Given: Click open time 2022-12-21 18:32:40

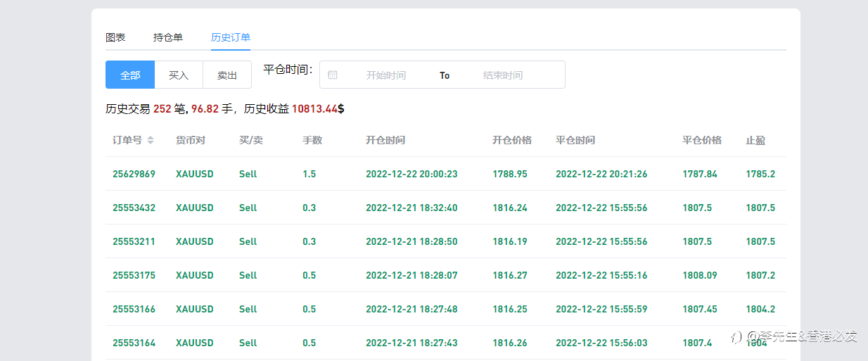Looking at the screenshot, I should pyautogui.click(x=411, y=208).
